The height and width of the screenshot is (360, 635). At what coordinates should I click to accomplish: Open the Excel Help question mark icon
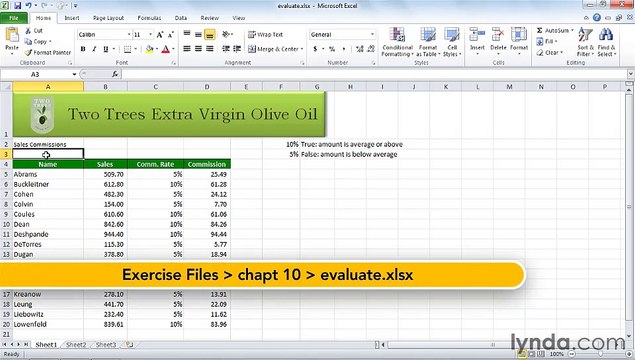tap(597, 17)
